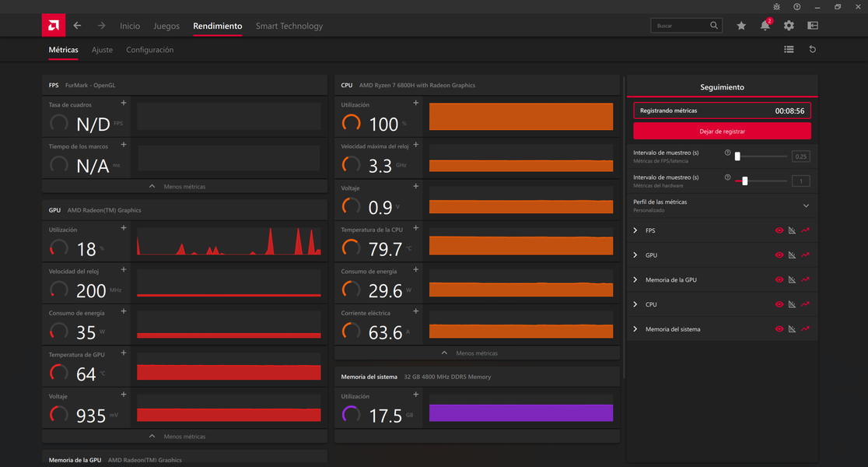This screenshot has width=868, height=467.
Task: Open settings with the gear icon
Action: click(x=789, y=26)
